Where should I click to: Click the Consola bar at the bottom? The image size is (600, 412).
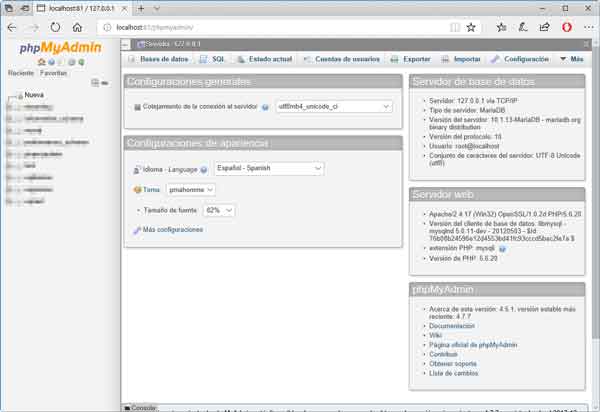[140, 408]
